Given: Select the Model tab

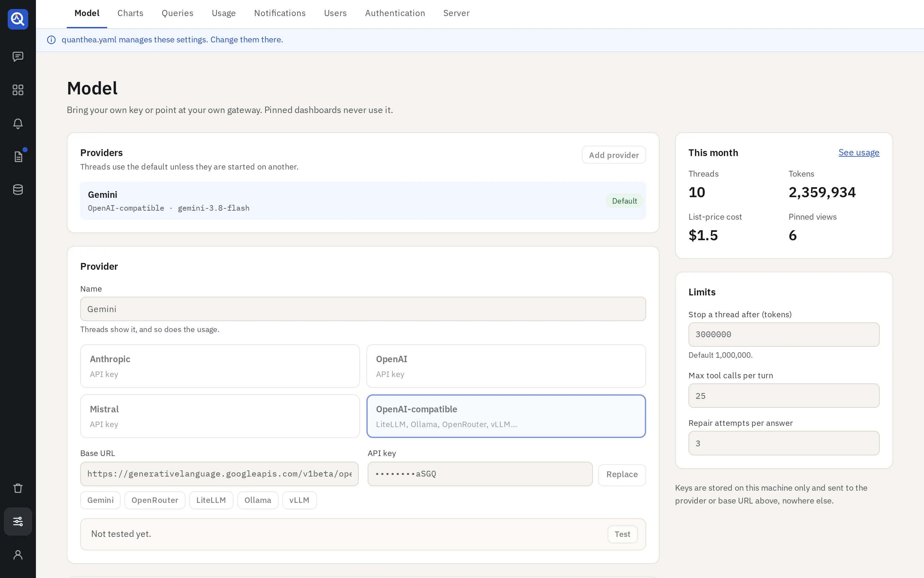Looking at the screenshot, I should tap(87, 13).
